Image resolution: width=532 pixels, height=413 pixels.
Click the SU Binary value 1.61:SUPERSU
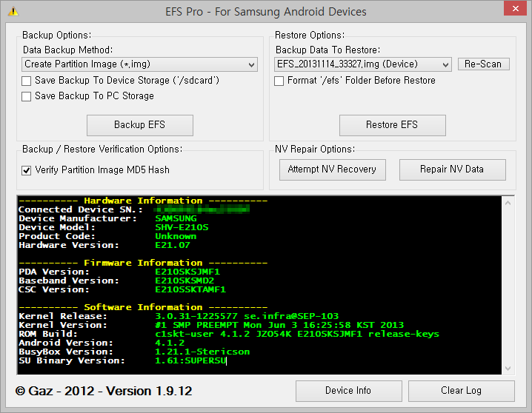tap(190, 360)
